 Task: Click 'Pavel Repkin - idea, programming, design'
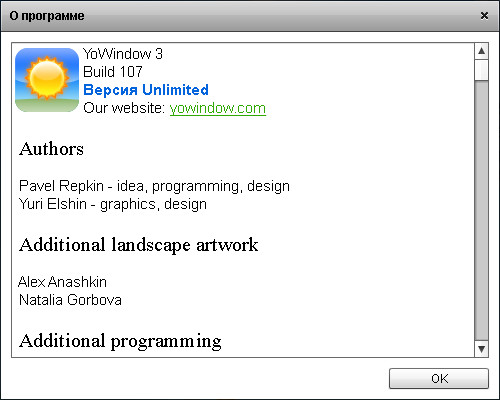tap(154, 186)
